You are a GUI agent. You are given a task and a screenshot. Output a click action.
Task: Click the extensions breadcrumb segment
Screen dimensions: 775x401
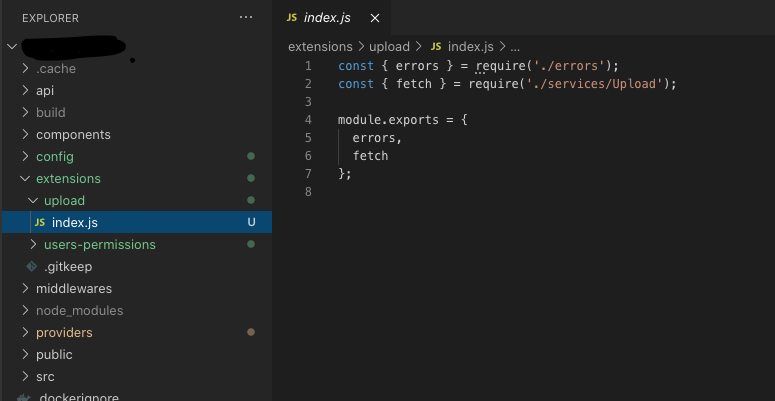pyautogui.click(x=320, y=46)
